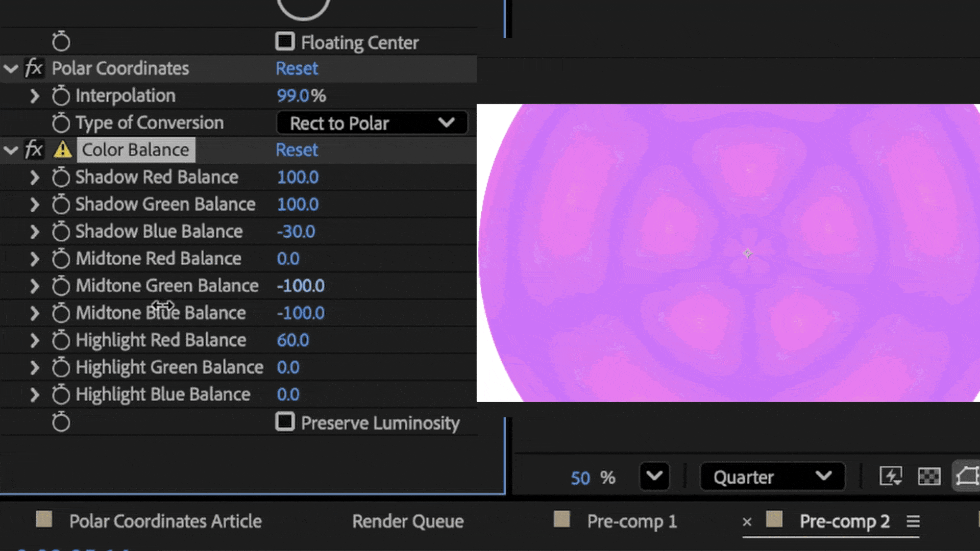Toggle the Color Balance fx switch
The image size is (980, 551).
pos(34,149)
